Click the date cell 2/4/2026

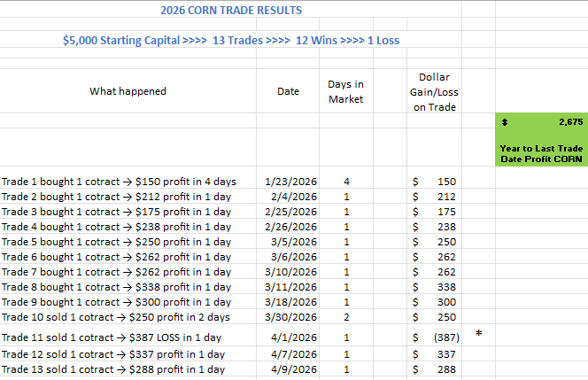[x=294, y=197]
